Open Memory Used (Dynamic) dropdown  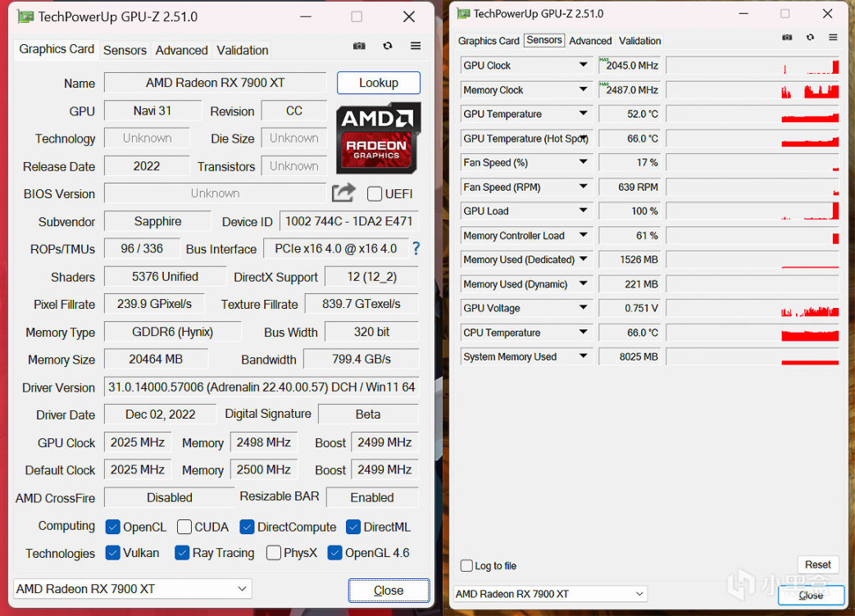[x=584, y=283]
